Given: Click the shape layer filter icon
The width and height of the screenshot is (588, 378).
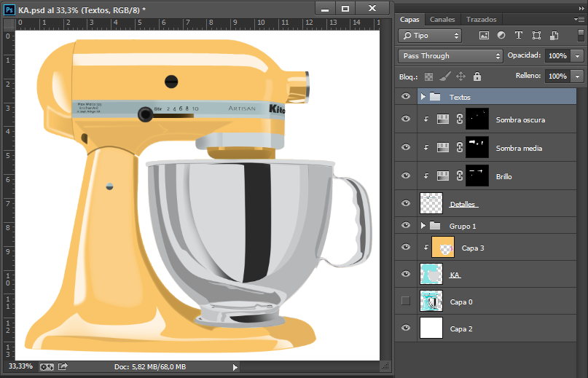Looking at the screenshot, I should (536, 35).
